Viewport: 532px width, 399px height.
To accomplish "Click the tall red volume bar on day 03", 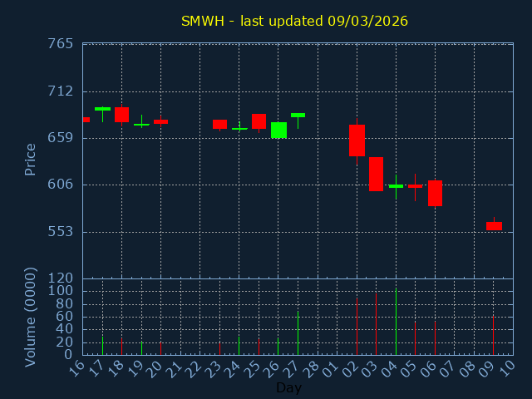I will coord(376,323).
